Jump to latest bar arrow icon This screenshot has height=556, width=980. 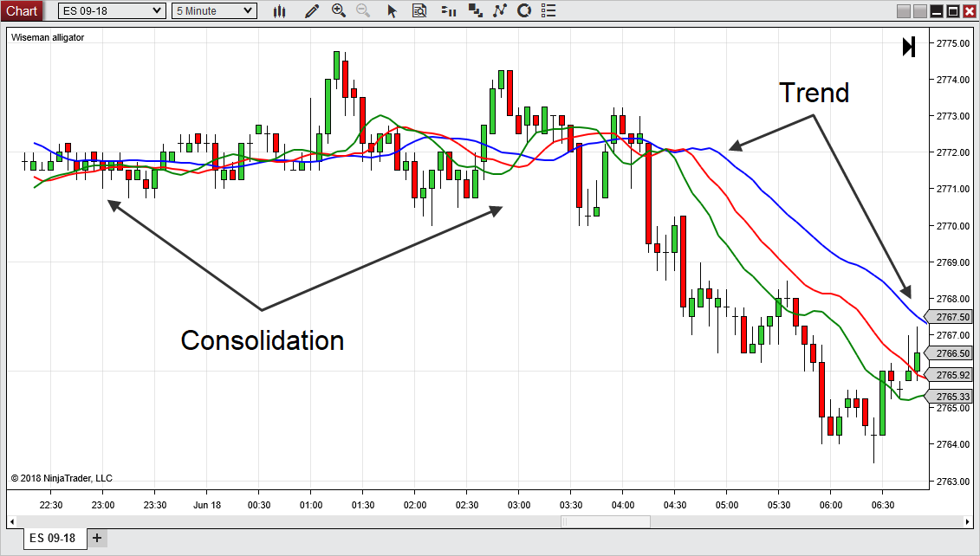(x=908, y=47)
